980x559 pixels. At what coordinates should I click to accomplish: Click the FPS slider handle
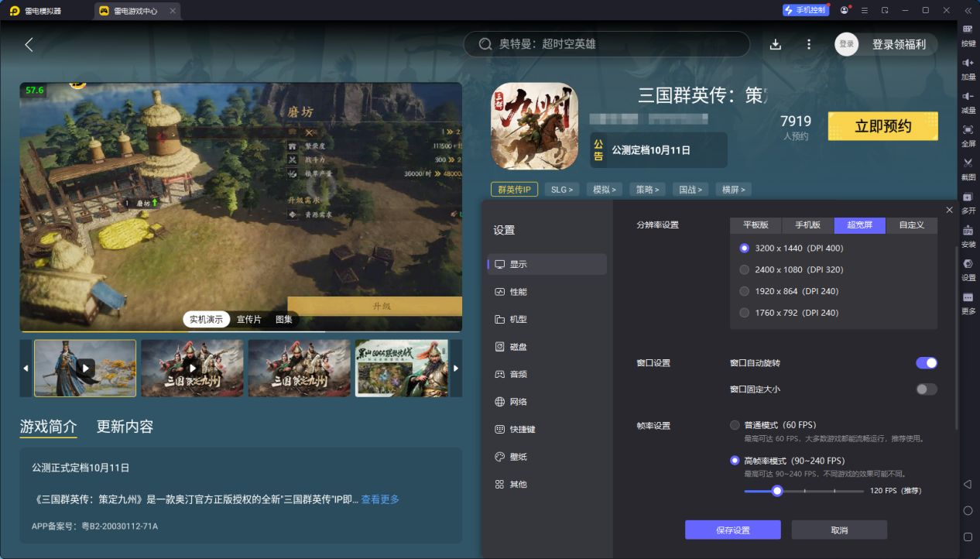(777, 491)
